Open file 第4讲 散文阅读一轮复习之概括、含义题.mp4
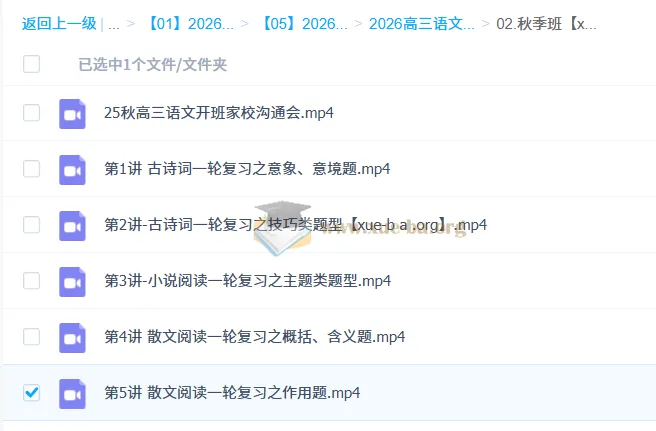 click(x=254, y=337)
